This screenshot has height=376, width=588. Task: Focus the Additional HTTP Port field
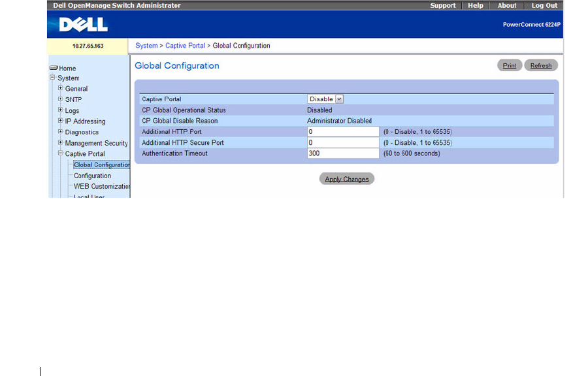(343, 131)
